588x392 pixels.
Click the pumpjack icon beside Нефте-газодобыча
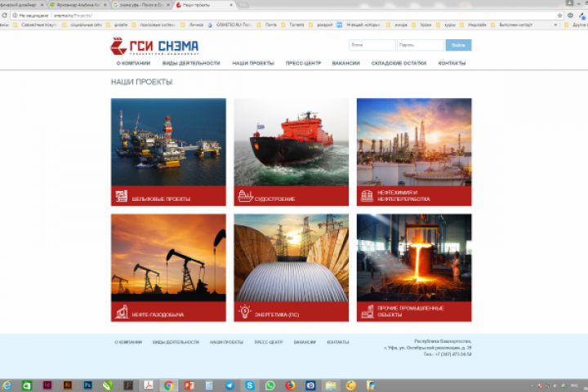coord(122,312)
